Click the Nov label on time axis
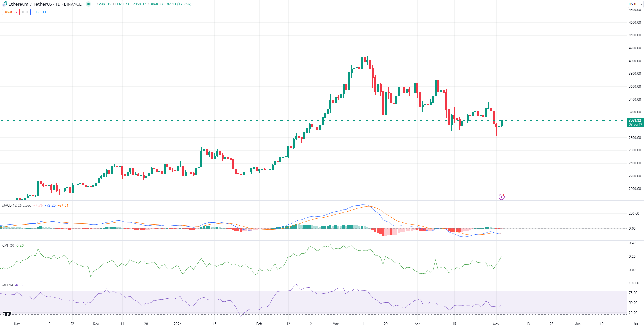Image resolution: width=644 pixels, height=325 pixels. point(17,324)
